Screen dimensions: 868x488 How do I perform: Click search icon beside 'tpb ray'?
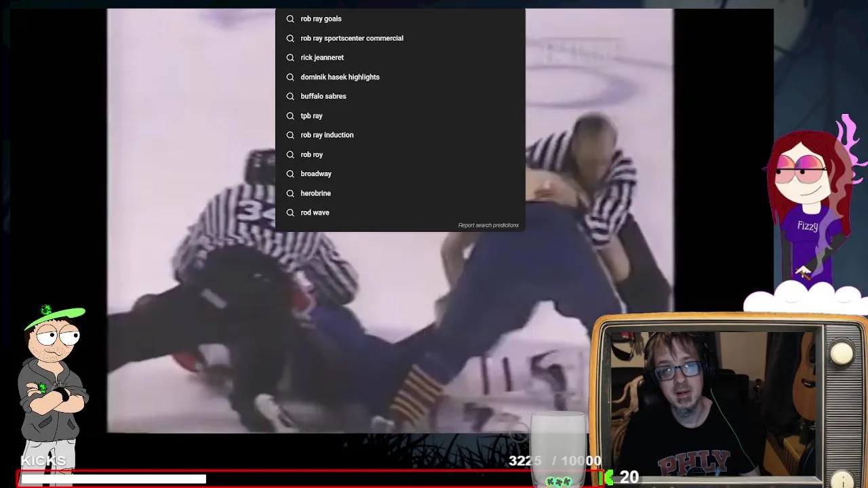pyautogui.click(x=290, y=116)
